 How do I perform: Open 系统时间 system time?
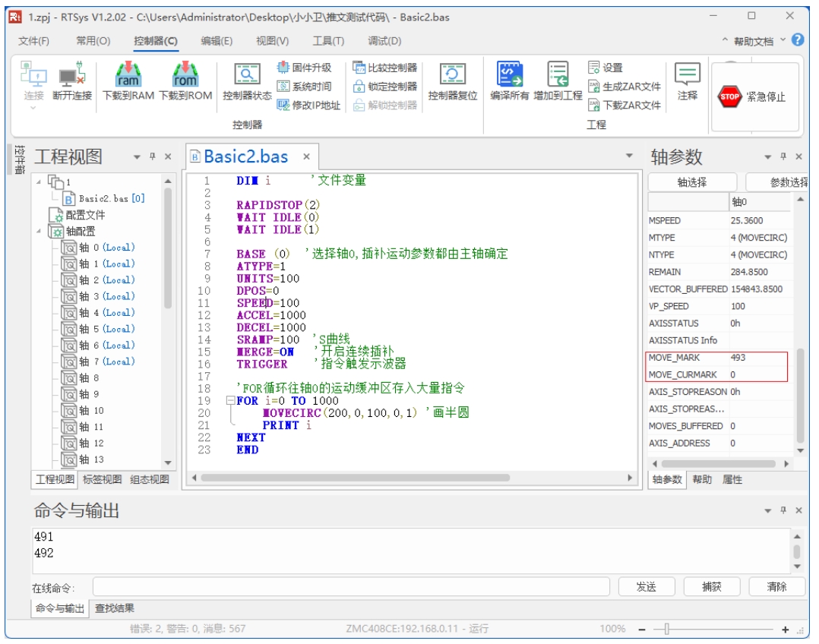[304, 86]
